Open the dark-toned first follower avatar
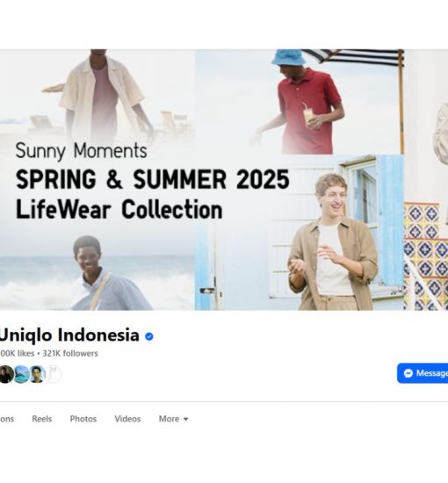The height and width of the screenshot is (483, 448). coord(6,374)
